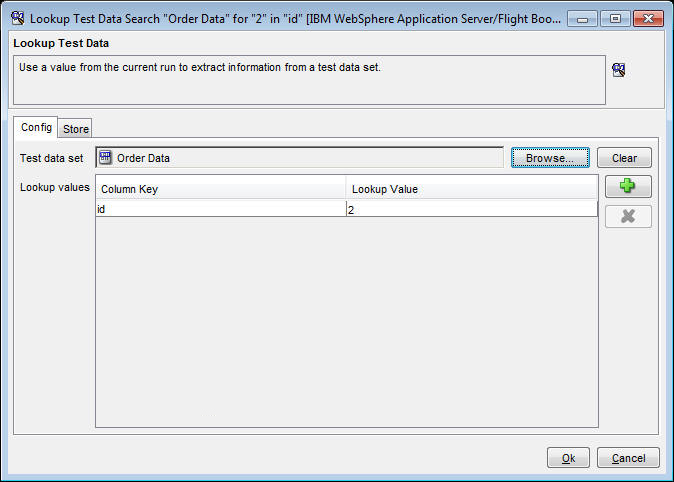The image size is (674, 482).
Task: Click the lookup icon beside the description
Action: pyautogui.click(x=619, y=70)
